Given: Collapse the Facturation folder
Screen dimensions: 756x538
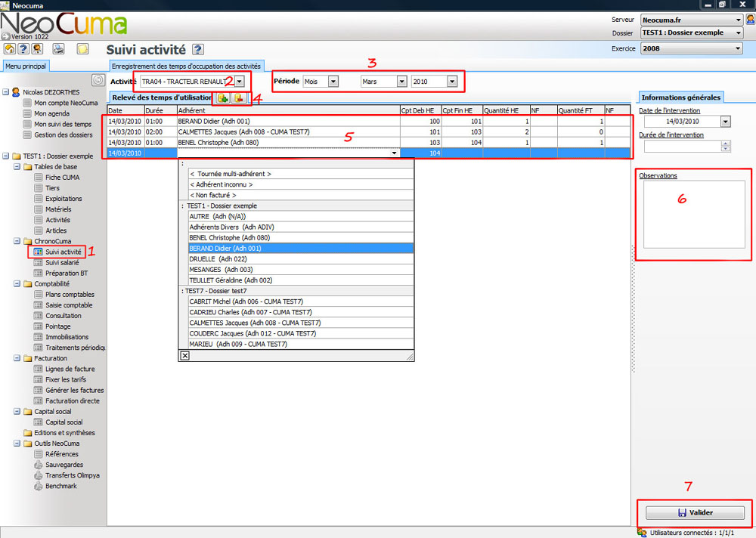Looking at the screenshot, I should coord(17,358).
